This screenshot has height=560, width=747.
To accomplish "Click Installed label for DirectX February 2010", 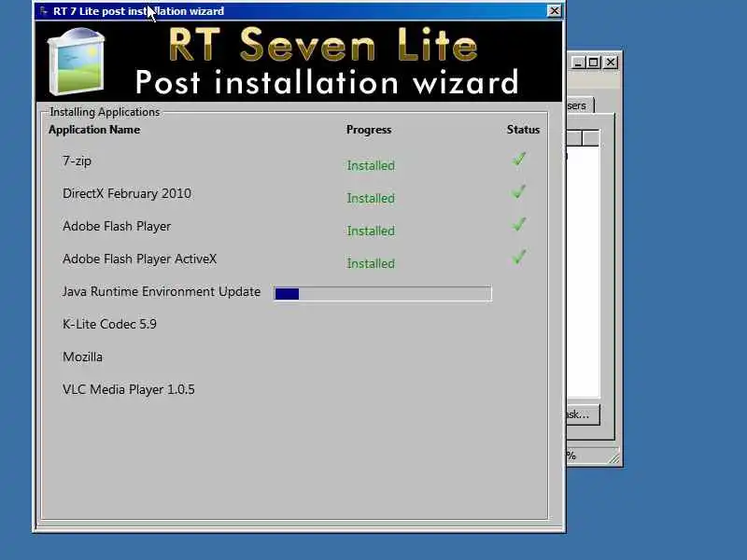I will [371, 198].
